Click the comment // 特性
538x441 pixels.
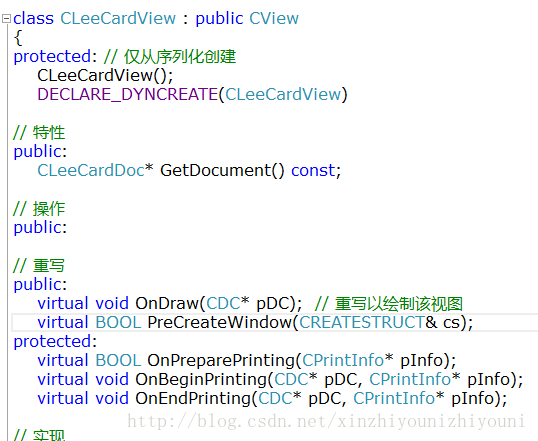pos(39,132)
